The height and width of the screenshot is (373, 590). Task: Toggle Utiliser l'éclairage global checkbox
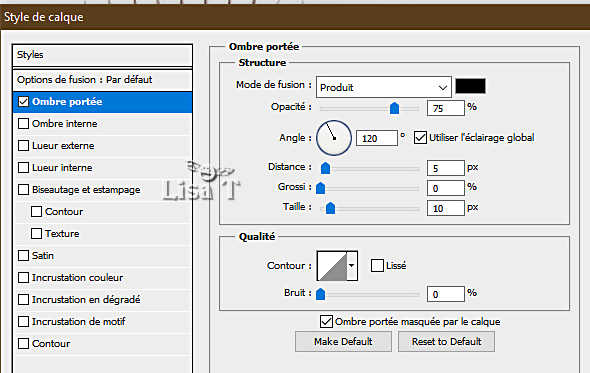[x=420, y=138]
